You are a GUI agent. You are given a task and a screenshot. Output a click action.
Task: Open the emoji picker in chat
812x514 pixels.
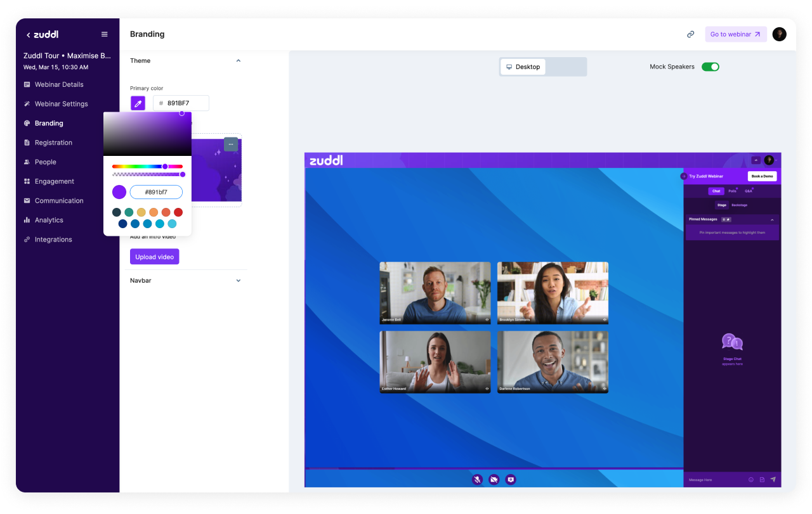coord(751,480)
